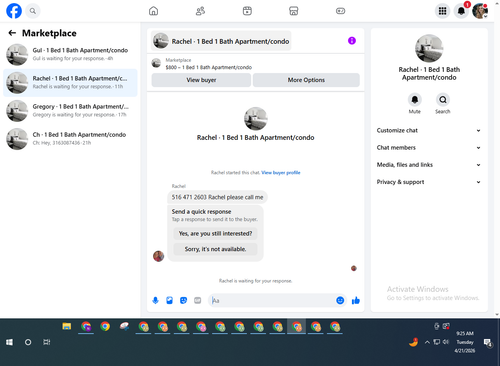Open Windows Task View
Viewport: 500px width, 366px height.
tap(47, 342)
